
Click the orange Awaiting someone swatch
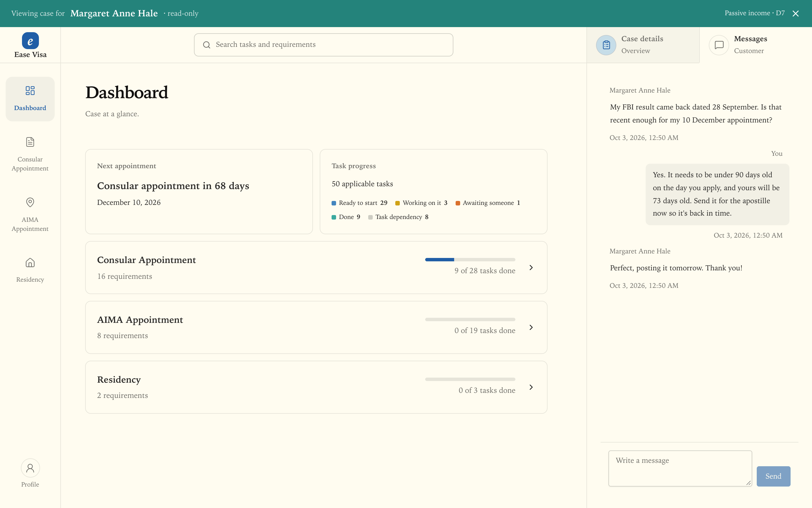458,203
